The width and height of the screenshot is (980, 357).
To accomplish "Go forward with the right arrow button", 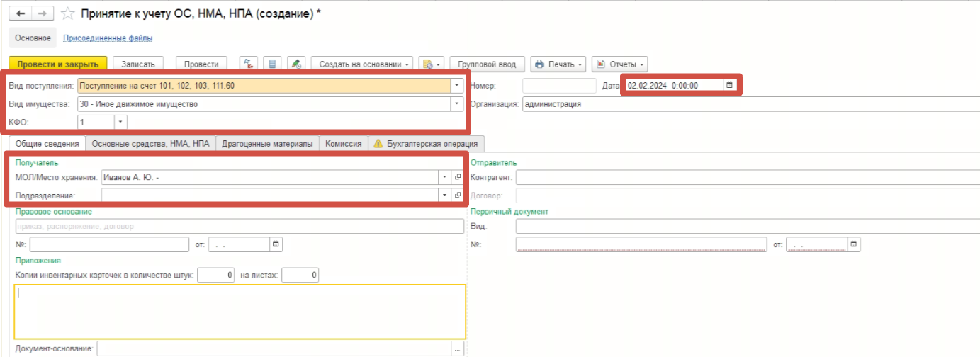I will click(43, 13).
